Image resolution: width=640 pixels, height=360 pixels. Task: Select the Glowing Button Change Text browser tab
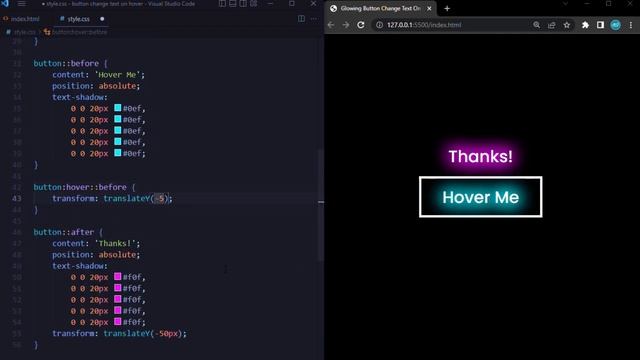(x=380, y=8)
